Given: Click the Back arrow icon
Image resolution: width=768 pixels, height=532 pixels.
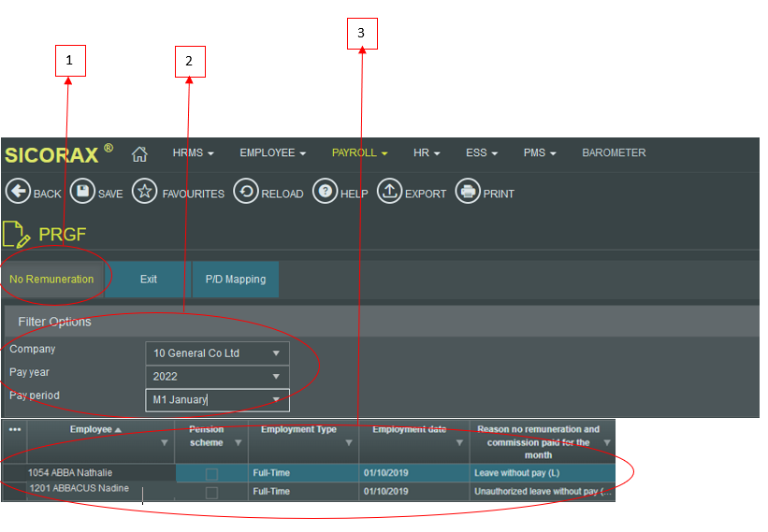Looking at the screenshot, I should (x=18, y=192).
